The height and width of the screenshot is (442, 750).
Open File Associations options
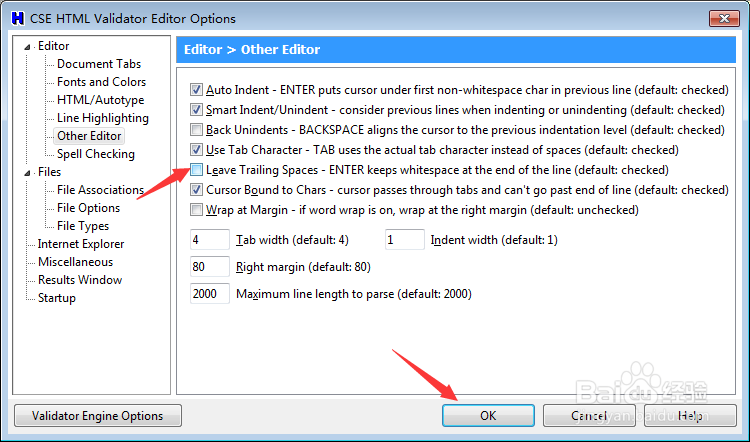click(x=100, y=190)
